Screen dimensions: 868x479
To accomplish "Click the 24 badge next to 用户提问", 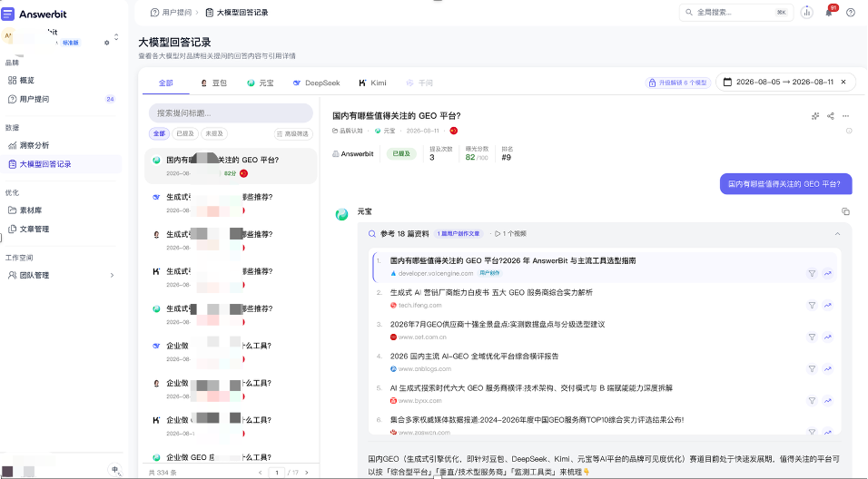I will click(x=110, y=99).
